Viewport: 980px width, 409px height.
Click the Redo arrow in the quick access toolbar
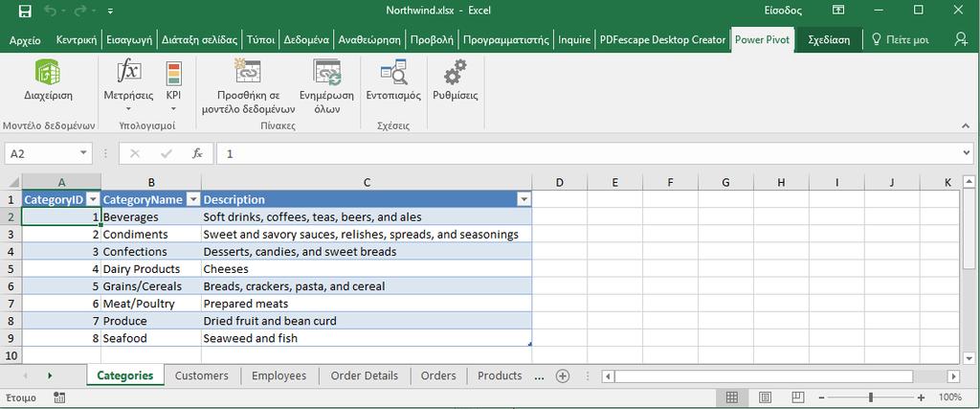point(81,11)
